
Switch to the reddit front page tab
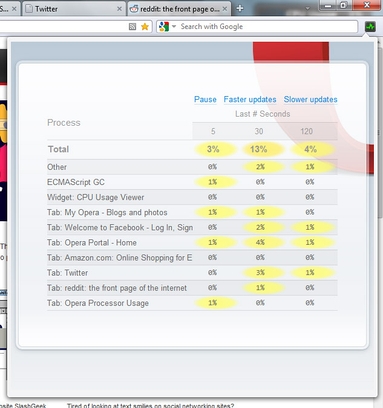coord(179,9)
